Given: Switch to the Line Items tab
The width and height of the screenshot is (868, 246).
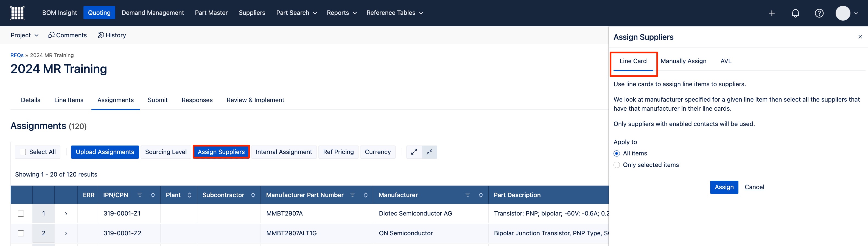Looking at the screenshot, I should coord(69,100).
